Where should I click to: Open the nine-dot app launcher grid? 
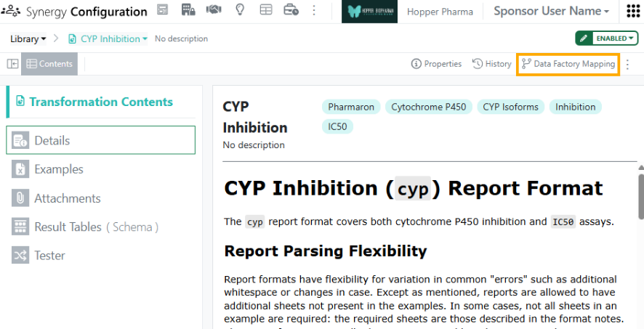coord(633,11)
